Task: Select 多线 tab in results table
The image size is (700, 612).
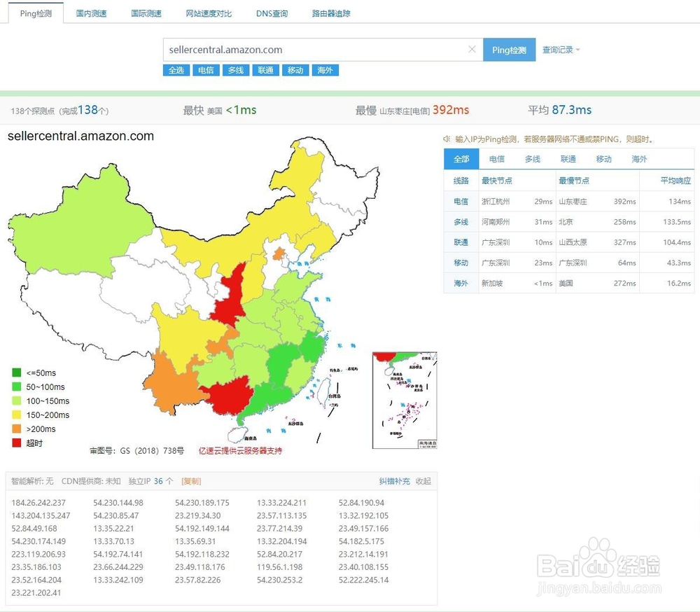Action: [532, 159]
